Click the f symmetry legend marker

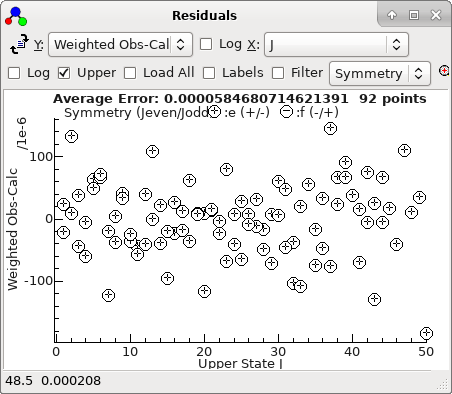pyautogui.click(x=286, y=111)
